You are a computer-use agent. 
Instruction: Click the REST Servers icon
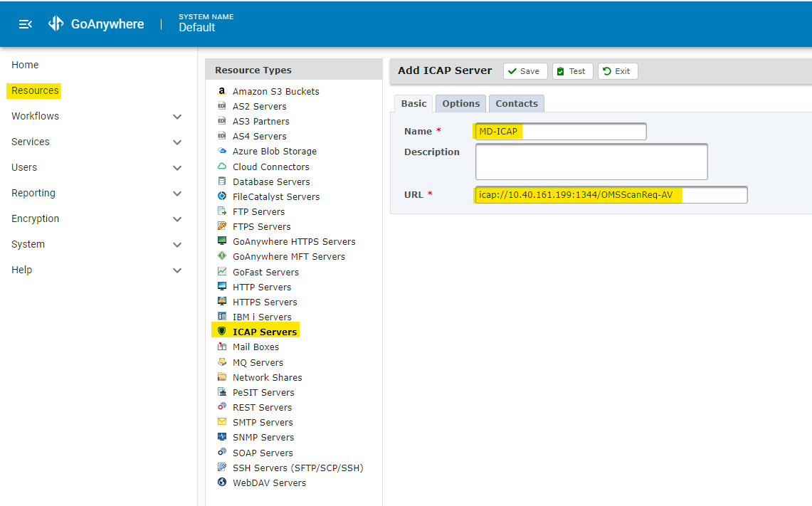pos(222,407)
